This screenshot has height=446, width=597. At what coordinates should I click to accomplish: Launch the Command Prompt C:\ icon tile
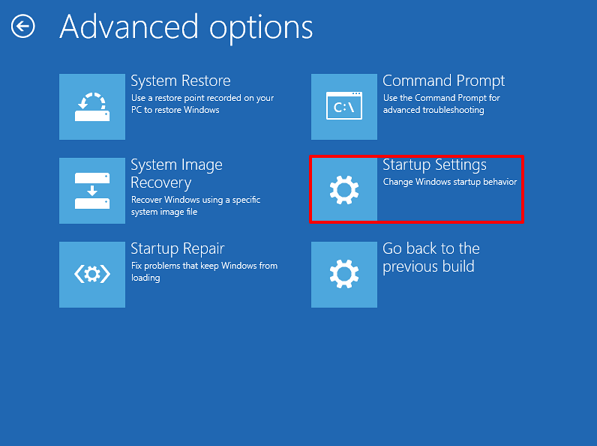pos(344,107)
